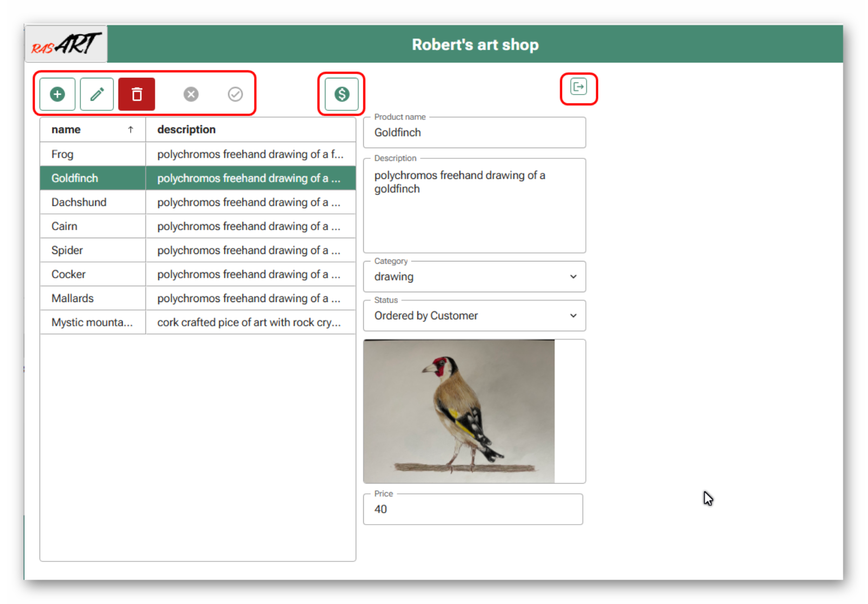868x604 pixels.
Task: Open the Robert's art shop header title
Action: click(x=475, y=44)
